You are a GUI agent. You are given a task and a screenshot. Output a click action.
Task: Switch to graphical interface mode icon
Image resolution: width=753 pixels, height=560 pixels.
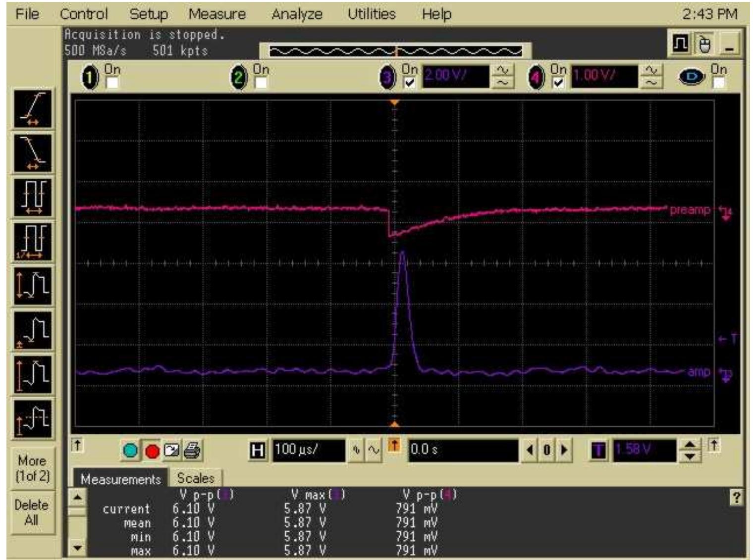click(x=680, y=44)
